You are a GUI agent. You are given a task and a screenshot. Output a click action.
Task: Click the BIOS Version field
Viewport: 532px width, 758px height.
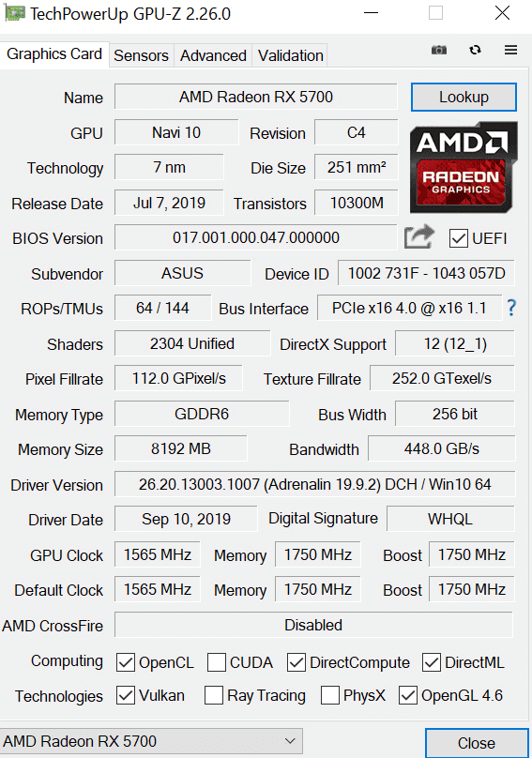(256, 237)
